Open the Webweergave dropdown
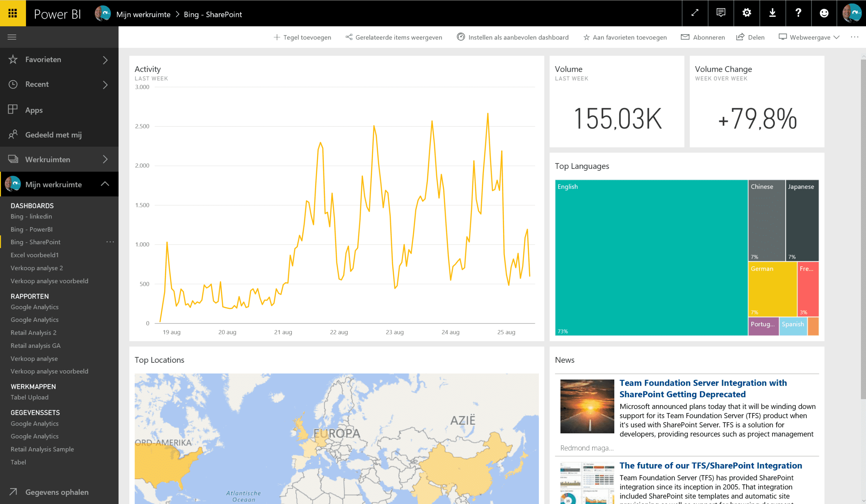This screenshot has height=504, width=866. pyautogui.click(x=809, y=37)
